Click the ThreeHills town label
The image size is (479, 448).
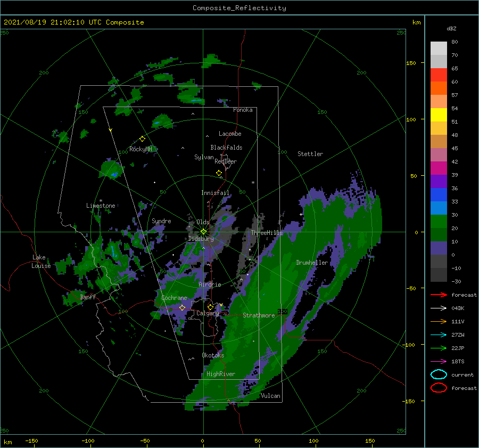tap(267, 233)
